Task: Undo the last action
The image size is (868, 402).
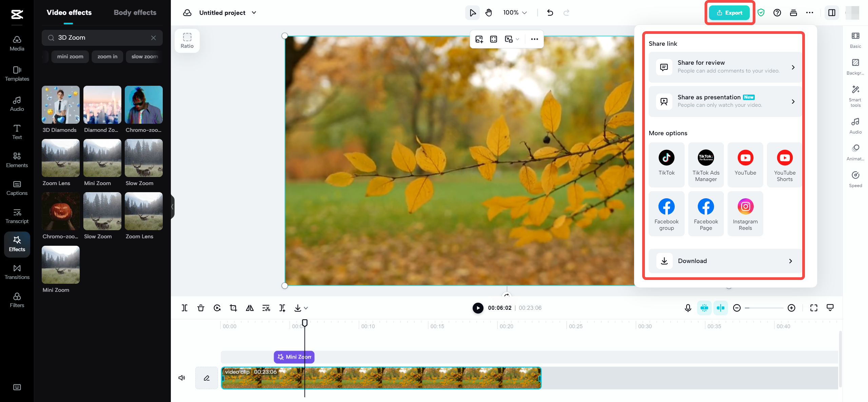Action: click(x=550, y=13)
